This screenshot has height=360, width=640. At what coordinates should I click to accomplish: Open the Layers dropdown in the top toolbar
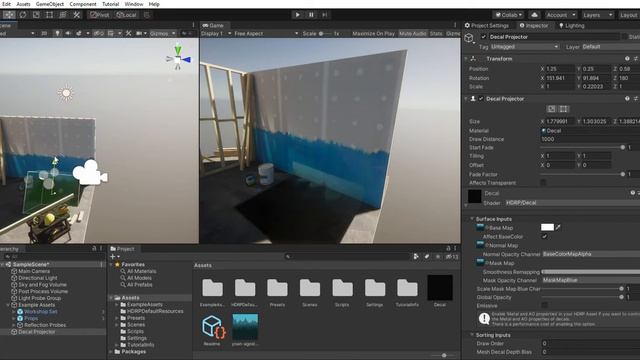(x=598, y=15)
